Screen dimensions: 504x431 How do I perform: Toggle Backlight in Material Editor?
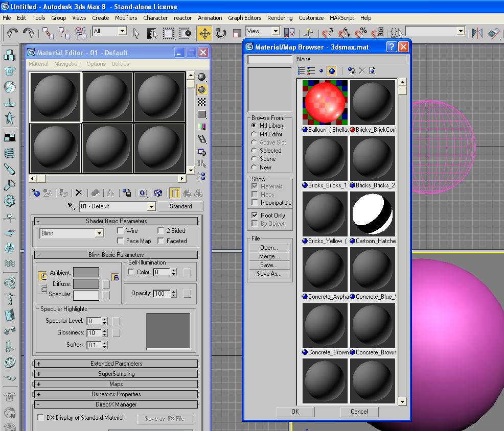[x=202, y=89]
